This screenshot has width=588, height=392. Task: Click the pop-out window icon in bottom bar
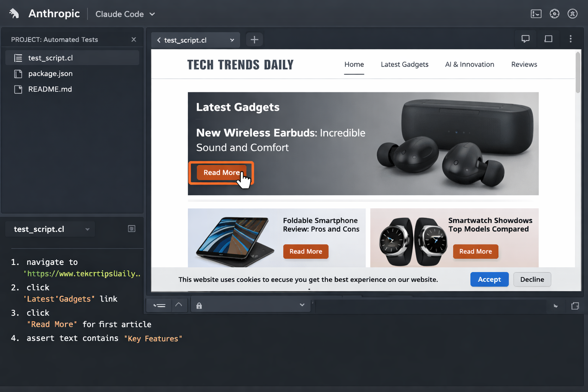tap(575, 306)
